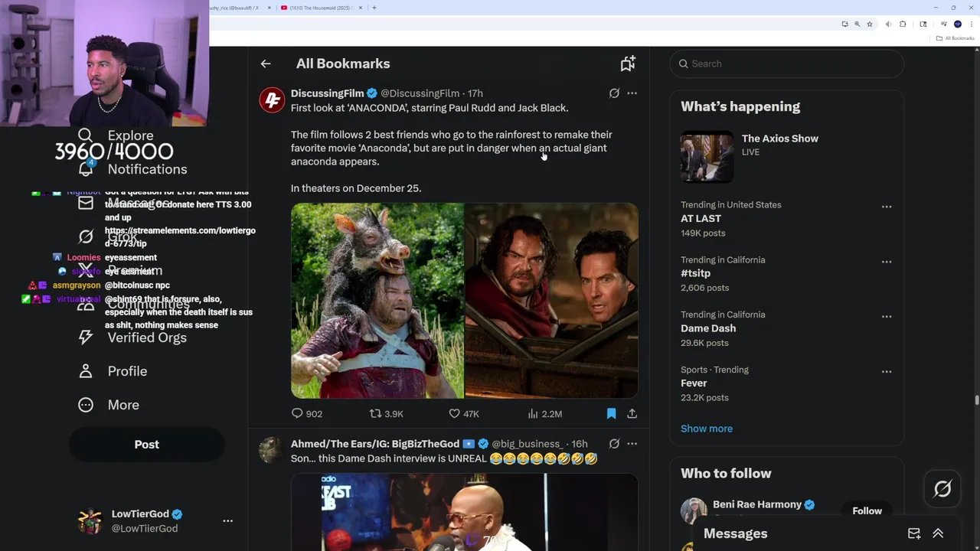Screen dimensions: 980x551
Task: Compose new message in Messages drawer
Action: point(914,533)
